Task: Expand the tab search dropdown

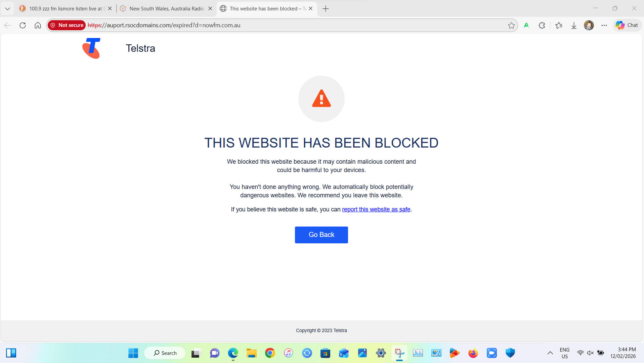Action: (x=7, y=8)
